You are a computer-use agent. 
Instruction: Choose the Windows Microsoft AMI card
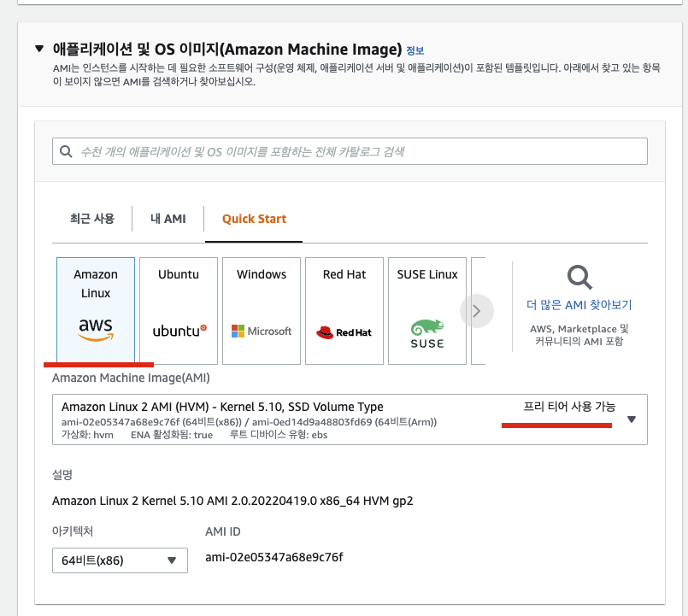pos(262,311)
